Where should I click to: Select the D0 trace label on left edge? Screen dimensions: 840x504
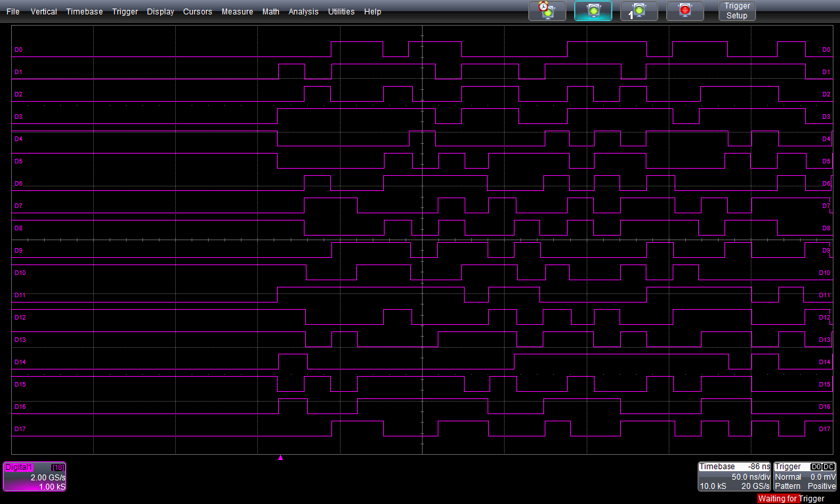19,50
